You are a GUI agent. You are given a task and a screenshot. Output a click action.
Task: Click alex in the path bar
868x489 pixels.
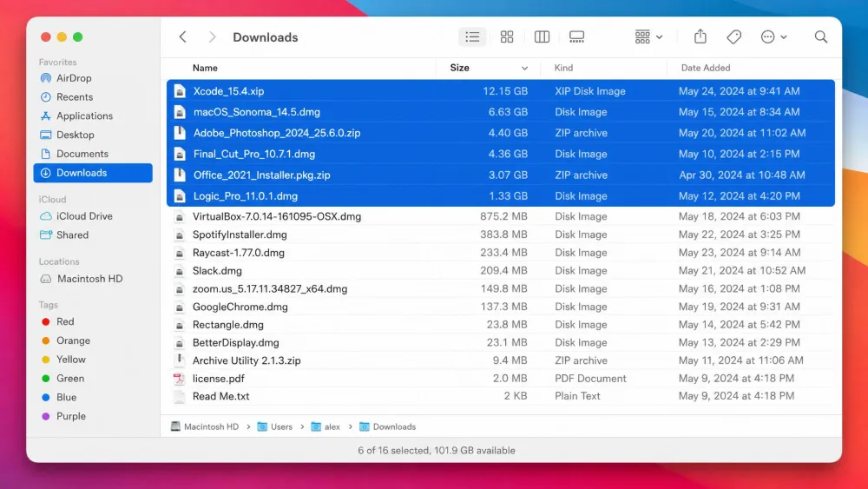coord(325,427)
